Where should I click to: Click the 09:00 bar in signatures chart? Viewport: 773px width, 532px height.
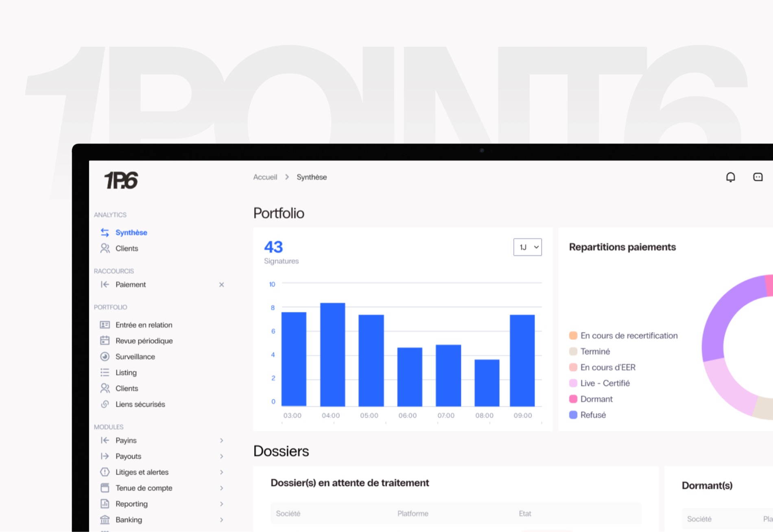(x=522, y=360)
